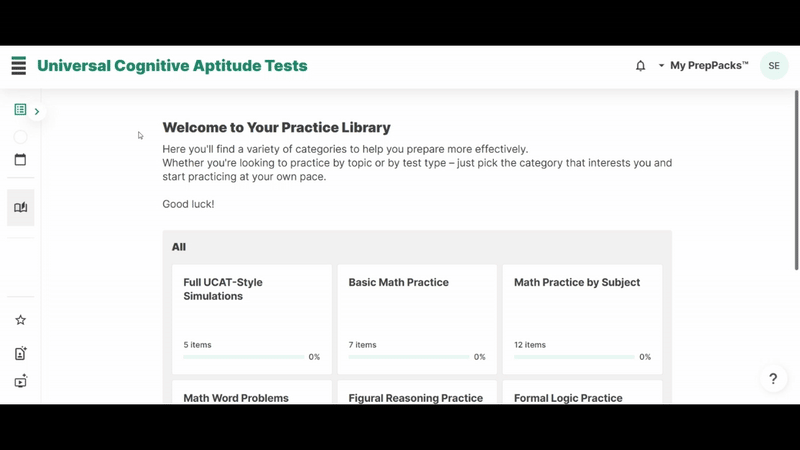Open Math Word Problems category

pyautogui.click(x=252, y=394)
